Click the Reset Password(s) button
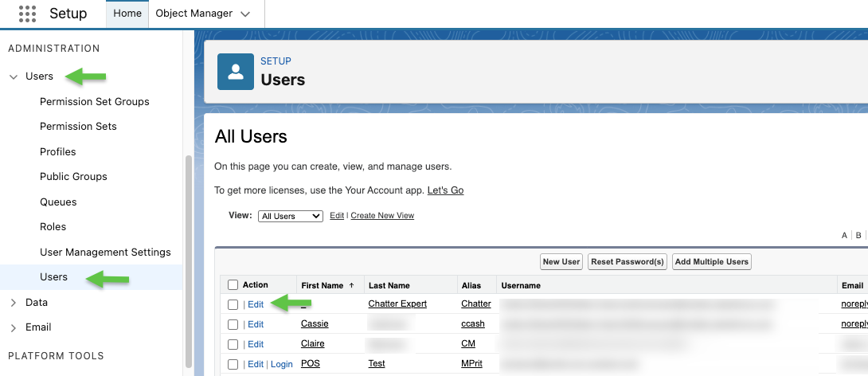 [628, 262]
